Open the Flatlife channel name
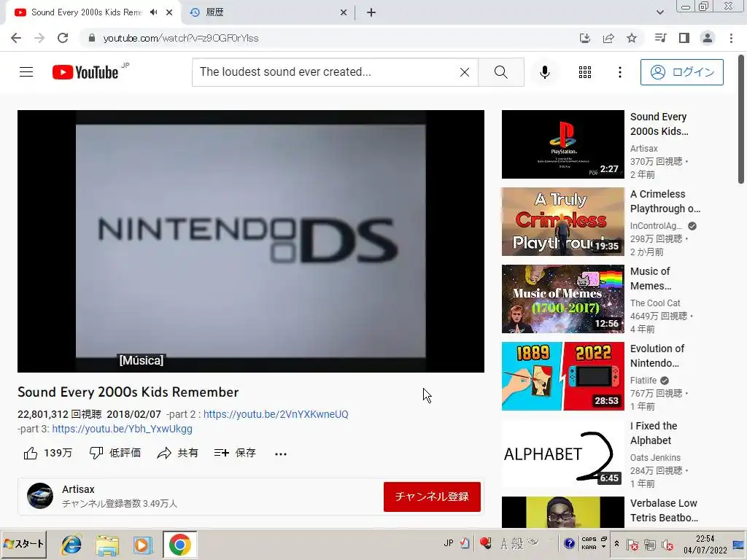The height and width of the screenshot is (560, 747). [x=643, y=381]
